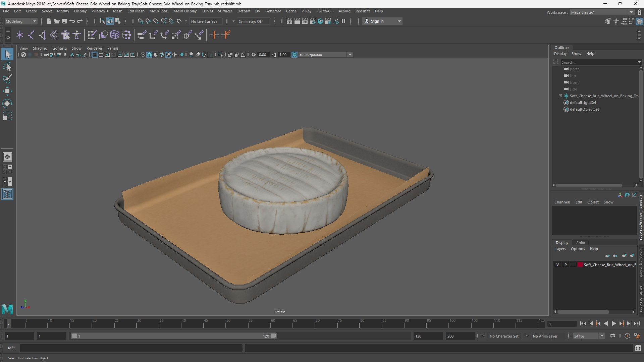Click the New Scene icon
The height and width of the screenshot is (362, 644).
point(49,21)
